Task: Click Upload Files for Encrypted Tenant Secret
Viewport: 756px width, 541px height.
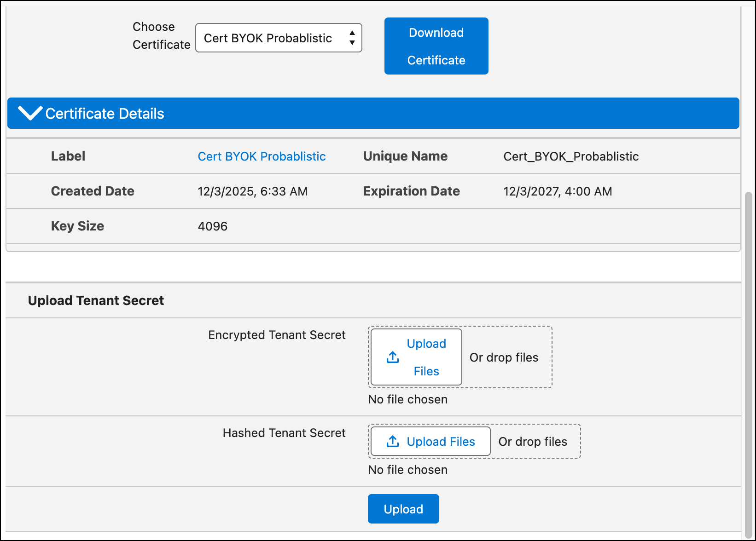Action: tap(416, 357)
